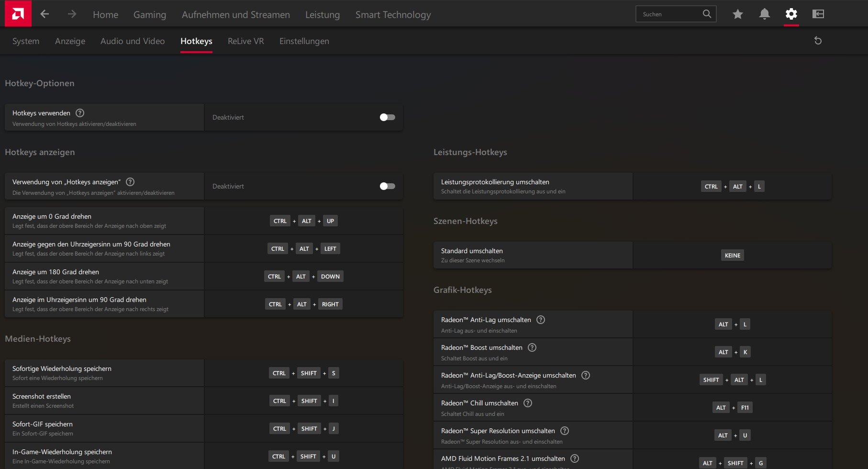Click the magnifying glass search icon

click(707, 14)
